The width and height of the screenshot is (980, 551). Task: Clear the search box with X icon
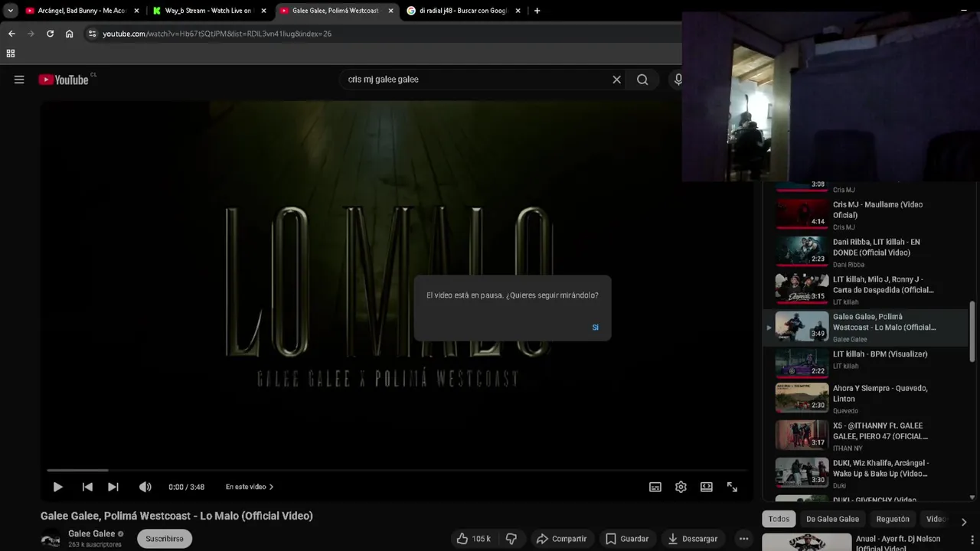616,80
